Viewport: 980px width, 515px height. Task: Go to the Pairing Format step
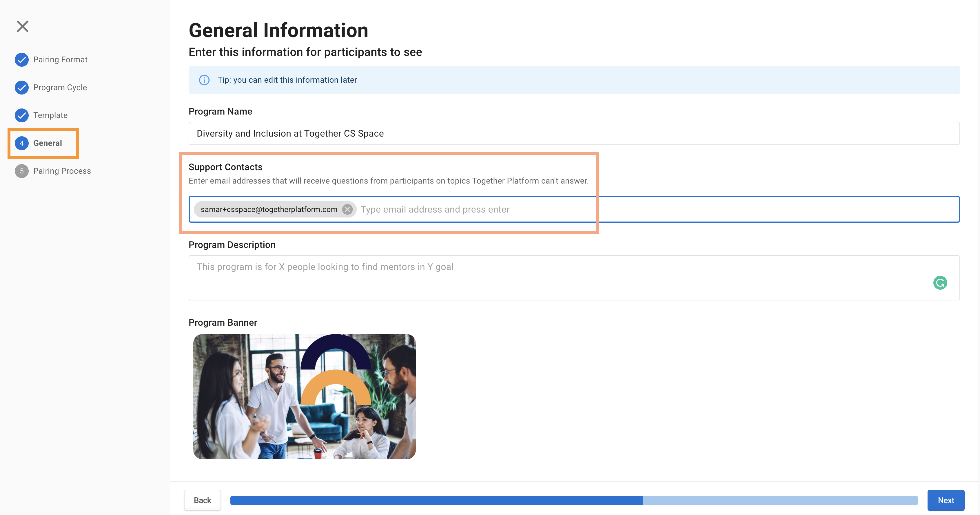tap(60, 60)
